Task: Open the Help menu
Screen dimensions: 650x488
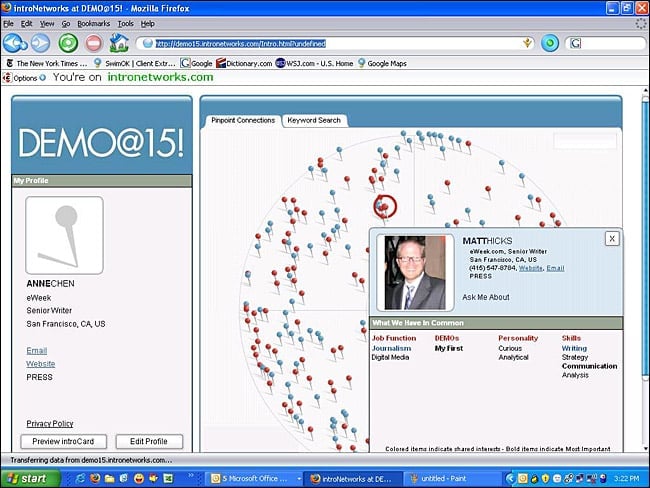Action: [148, 24]
